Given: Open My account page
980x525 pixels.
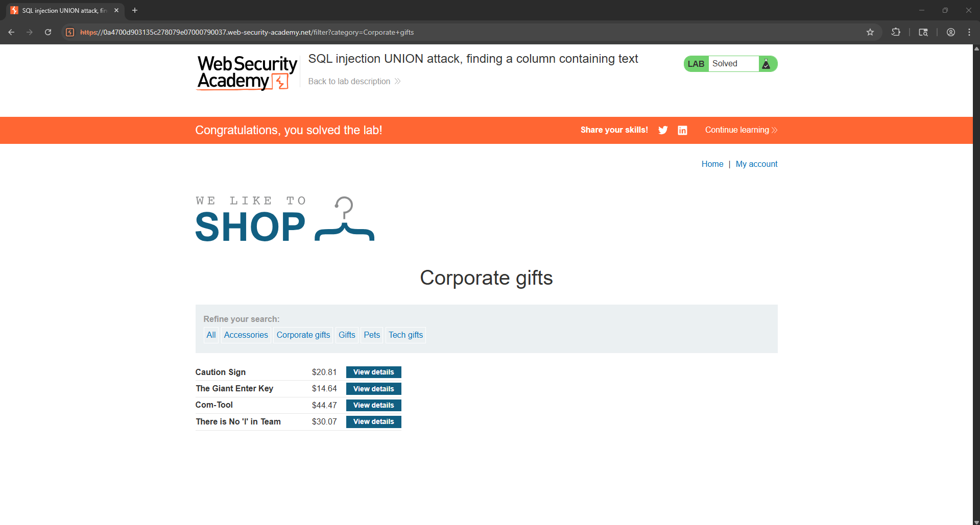Looking at the screenshot, I should [756, 164].
